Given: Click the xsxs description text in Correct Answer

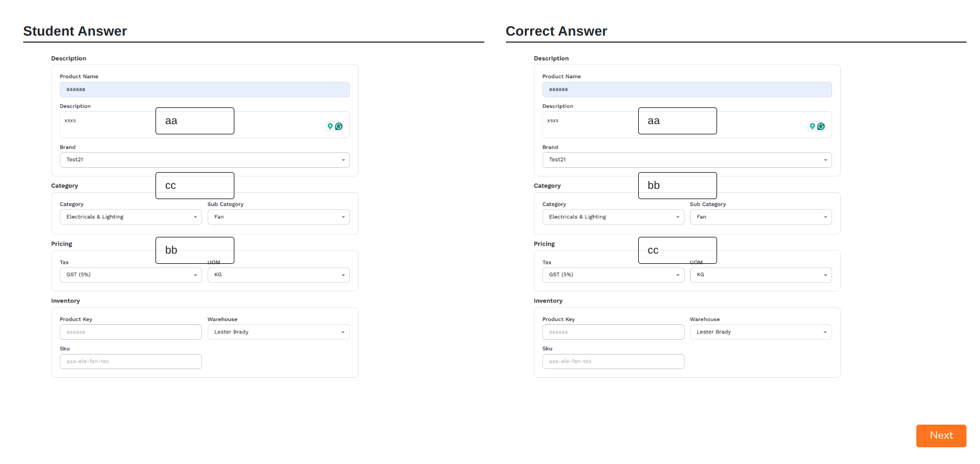Looking at the screenshot, I should tap(553, 121).
